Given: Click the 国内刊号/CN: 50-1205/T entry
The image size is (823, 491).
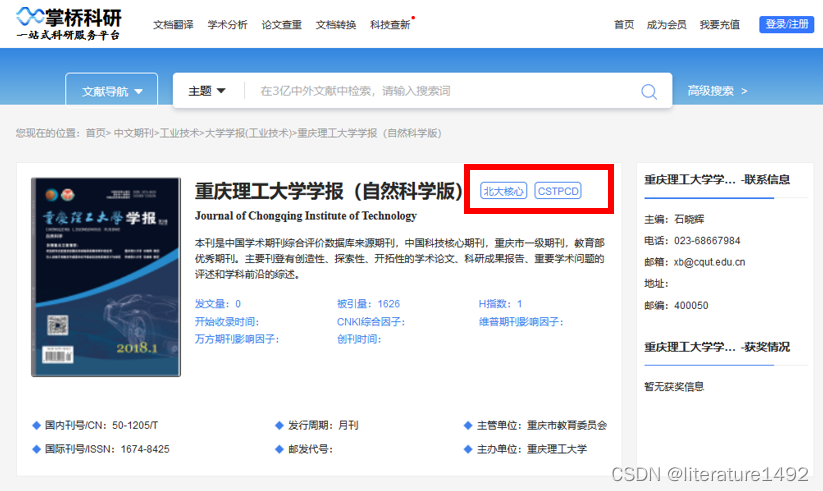Looking at the screenshot, I should pos(95,425).
